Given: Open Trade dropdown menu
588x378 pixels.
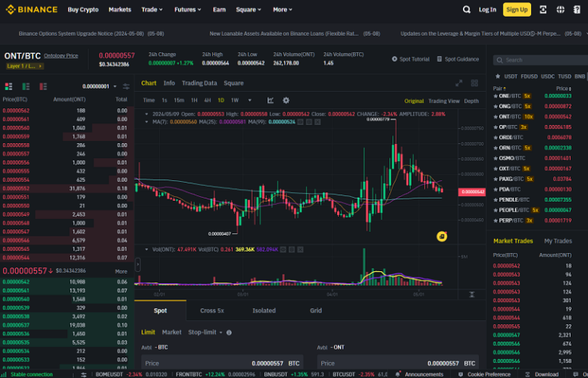Looking at the screenshot, I should (152, 9).
